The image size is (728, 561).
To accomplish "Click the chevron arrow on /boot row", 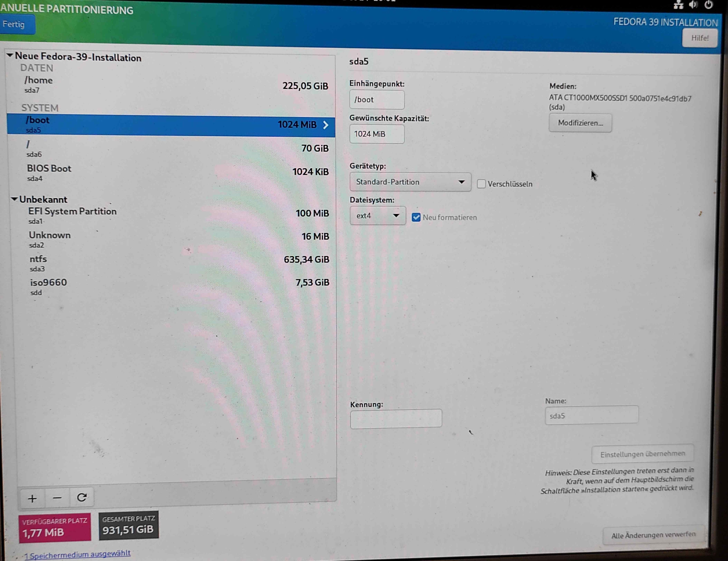I will [x=326, y=125].
